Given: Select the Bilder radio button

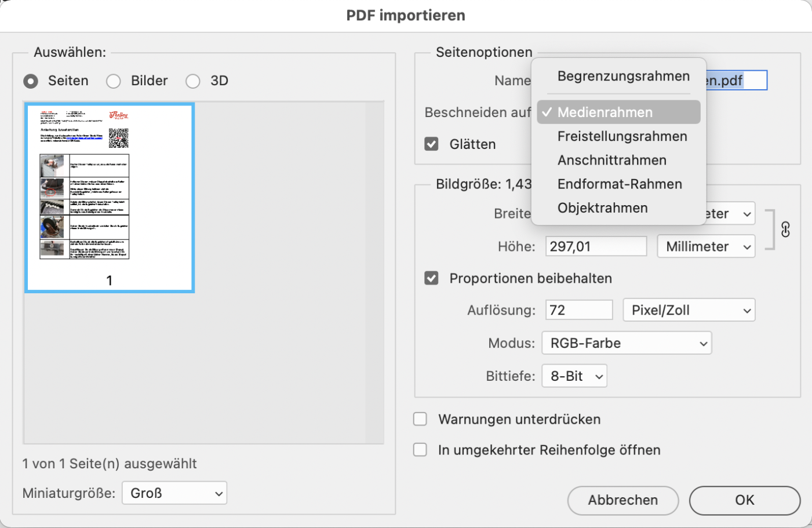Looking at the screenshot, I should tap(114, 81).
